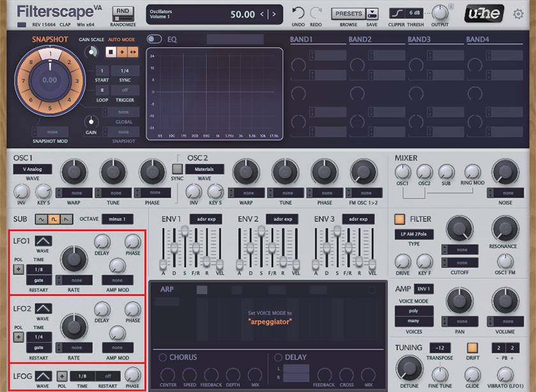Toggle the oscillator SYNC button
The width and height of the screenshot is (536, 392).
click(x=177, y=169)
